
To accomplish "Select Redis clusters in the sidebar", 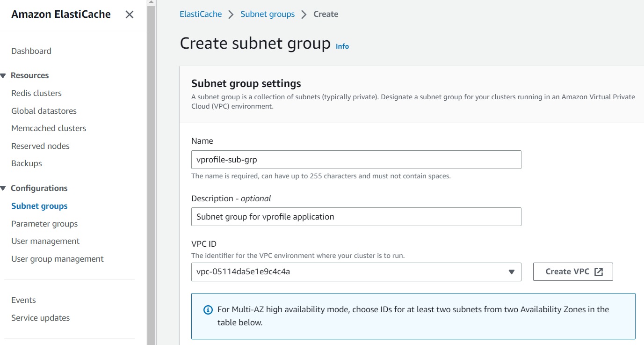I will click(x=36, y=93).
